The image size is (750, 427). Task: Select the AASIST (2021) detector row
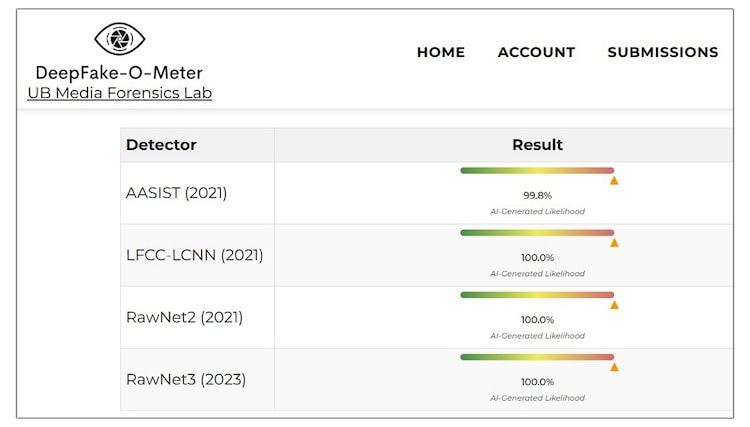[176, 193]
